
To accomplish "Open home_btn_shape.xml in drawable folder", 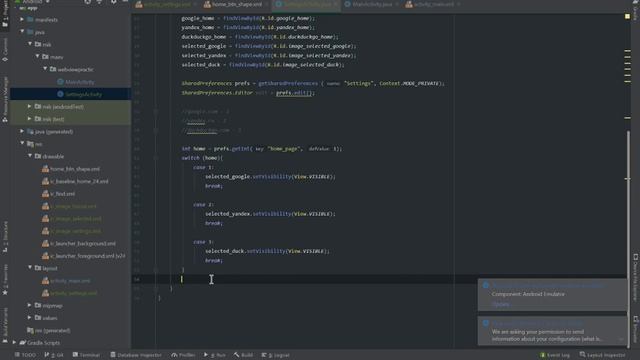I will [71, 169].
